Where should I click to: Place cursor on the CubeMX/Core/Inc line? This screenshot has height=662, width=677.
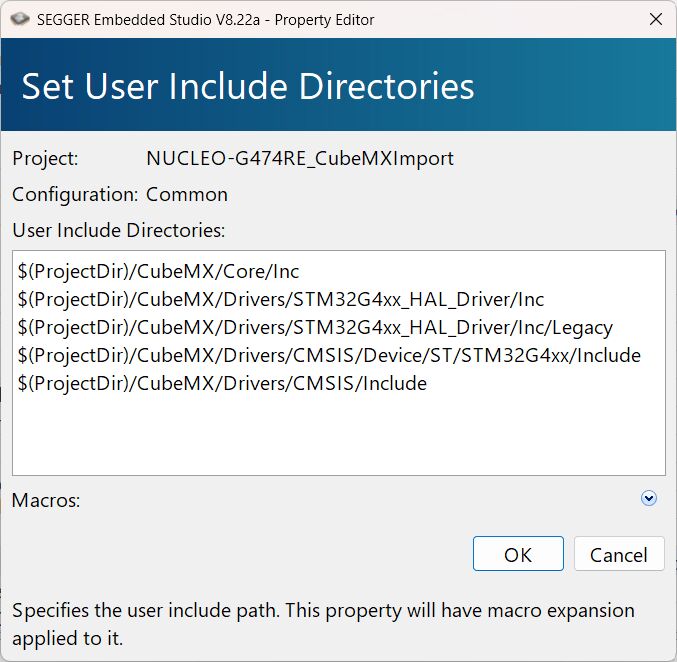pyautogui.click(x=158, y=271)
